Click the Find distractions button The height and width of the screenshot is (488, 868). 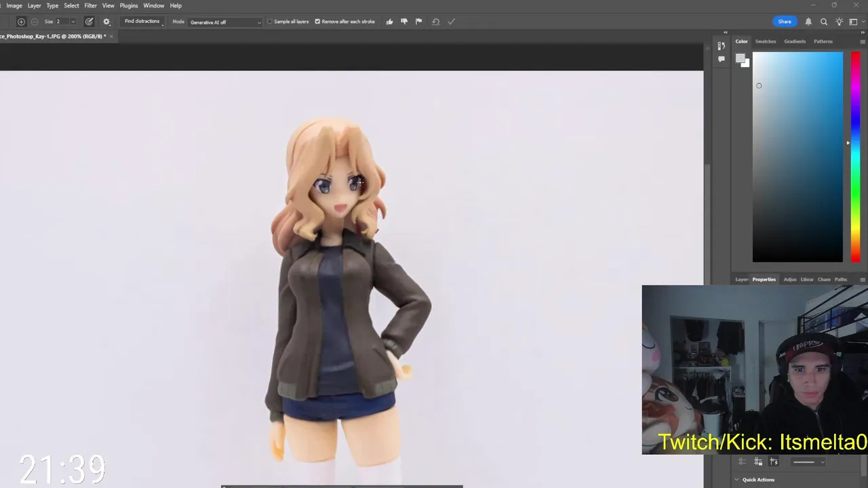[x=142, y=22]
